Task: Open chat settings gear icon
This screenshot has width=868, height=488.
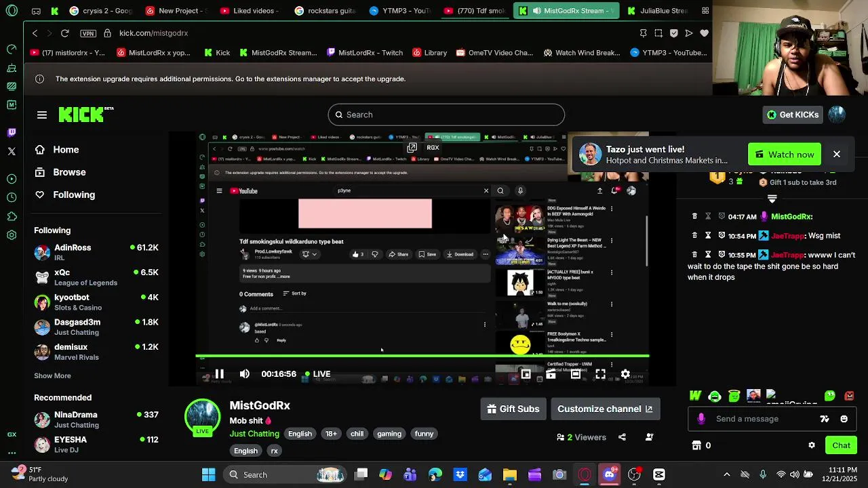Action: (812, 445)
